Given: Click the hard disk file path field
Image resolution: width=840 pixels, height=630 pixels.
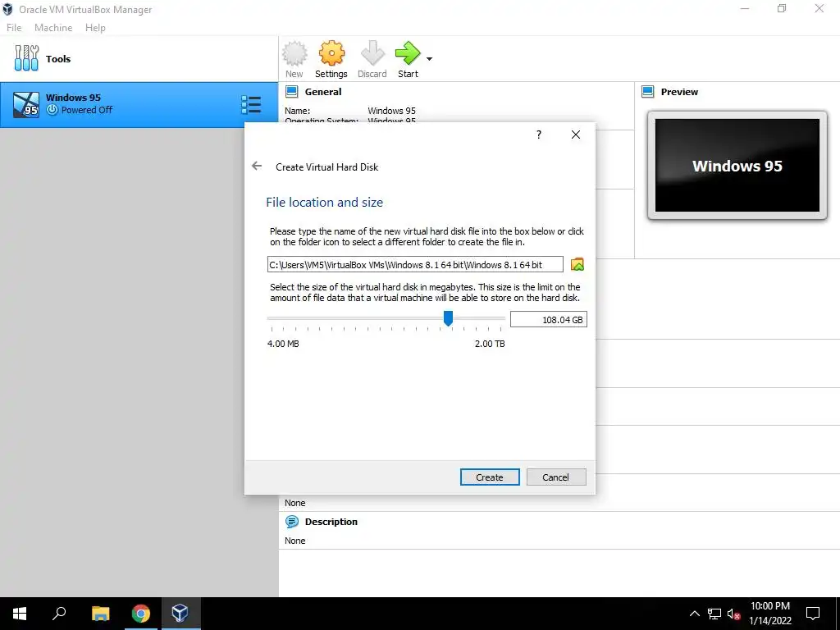Looking at the screenshot, I should coord(415,265).
